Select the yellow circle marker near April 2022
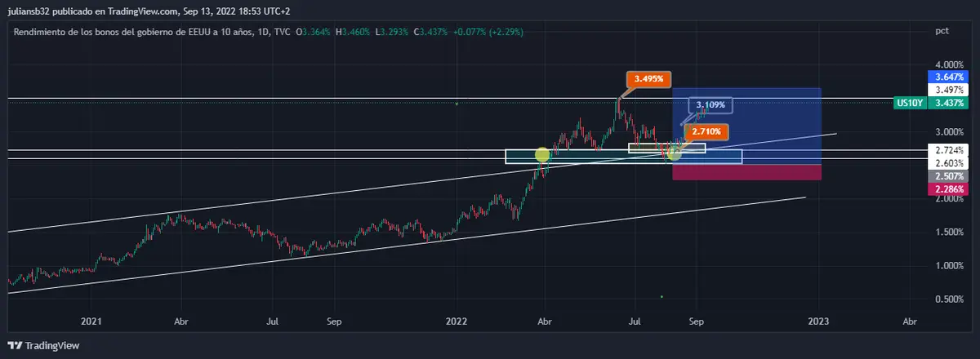This screenshot has height=359, width=980. click(x=542, y=154)
